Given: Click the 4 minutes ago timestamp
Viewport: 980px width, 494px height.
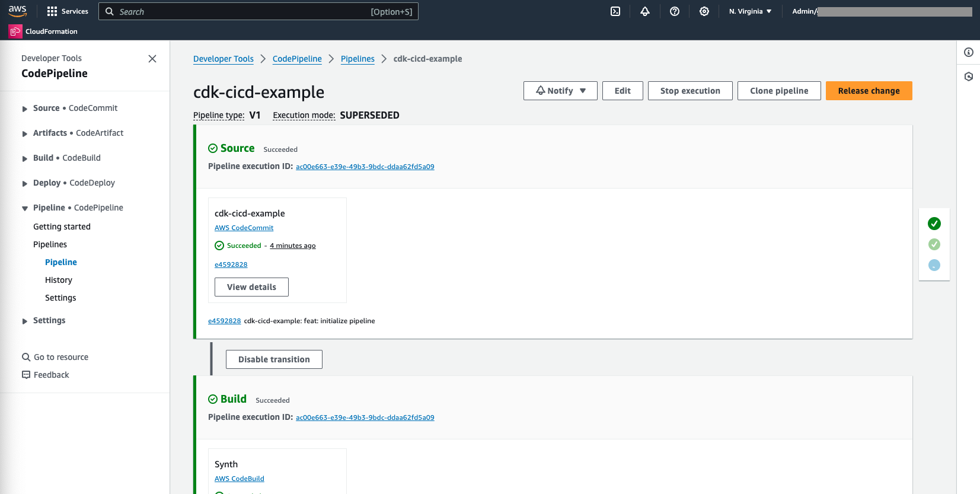Looking at the screenshot, I should click(x=293, y=246).
